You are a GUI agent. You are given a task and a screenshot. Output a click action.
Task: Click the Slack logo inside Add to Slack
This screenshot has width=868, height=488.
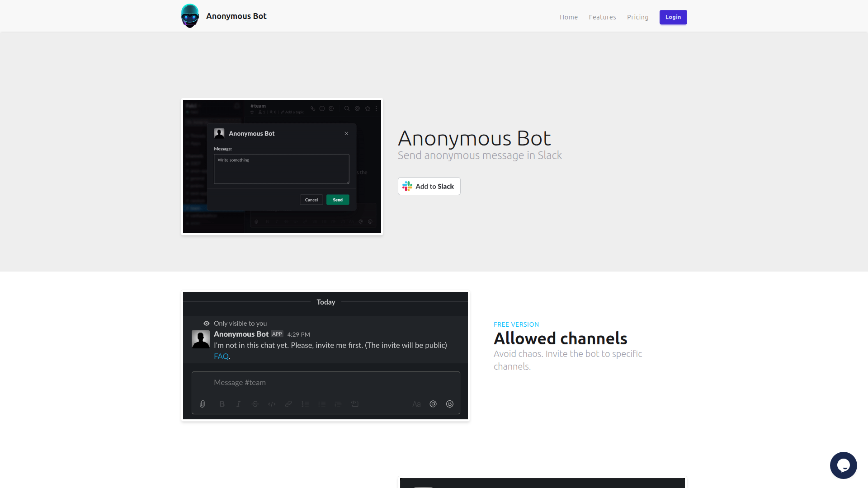click(407, 186)
